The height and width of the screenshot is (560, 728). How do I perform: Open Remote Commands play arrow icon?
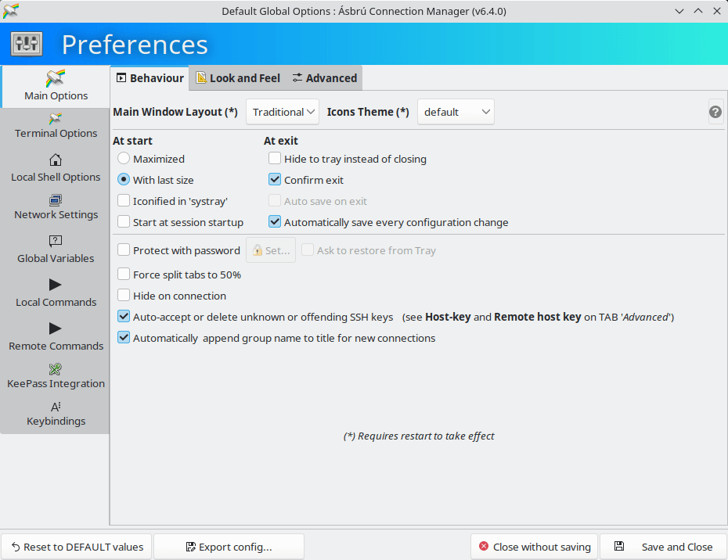[56, 328]
